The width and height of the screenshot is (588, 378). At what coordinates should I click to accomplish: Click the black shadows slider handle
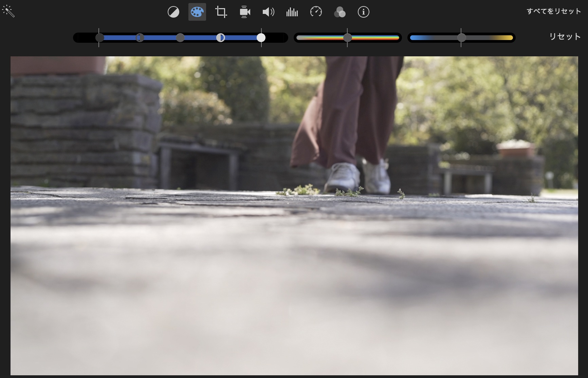pos(99,38)
